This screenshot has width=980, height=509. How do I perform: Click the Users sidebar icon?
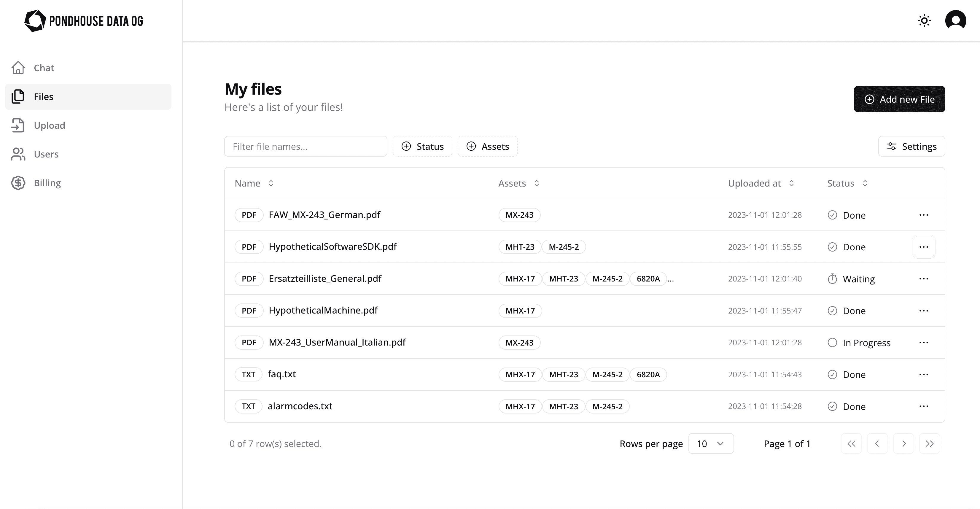pyautogui.click(x=17, y=154)
